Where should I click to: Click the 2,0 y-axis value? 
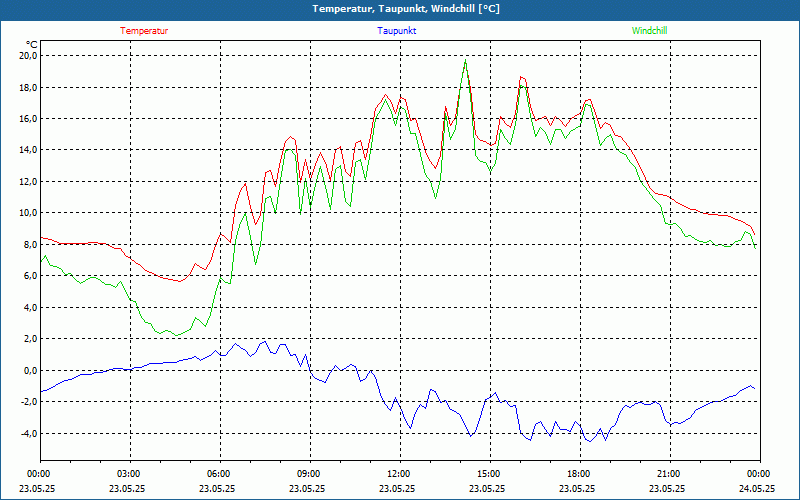coord(30,339)
